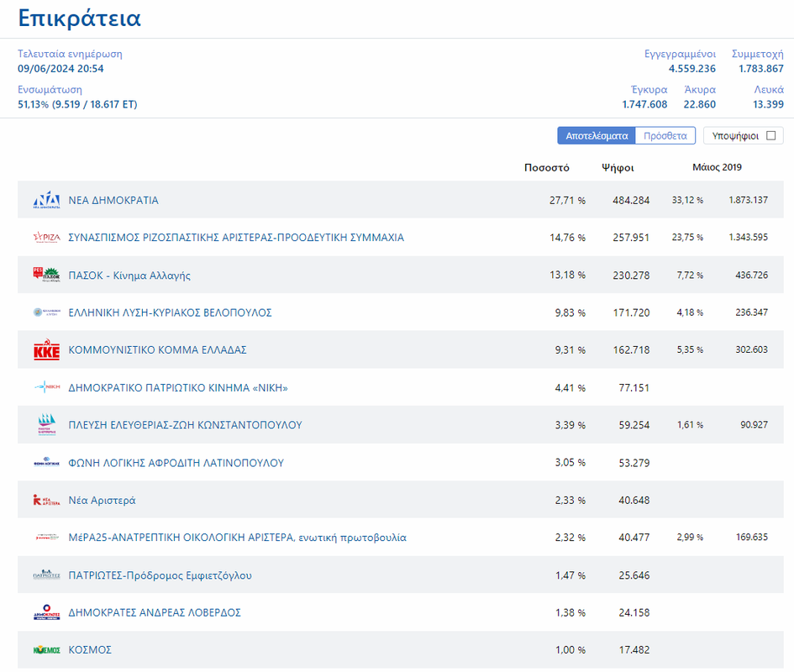
Task: Switch to the Πρόσθετα tab
Action: coord(665,136)
